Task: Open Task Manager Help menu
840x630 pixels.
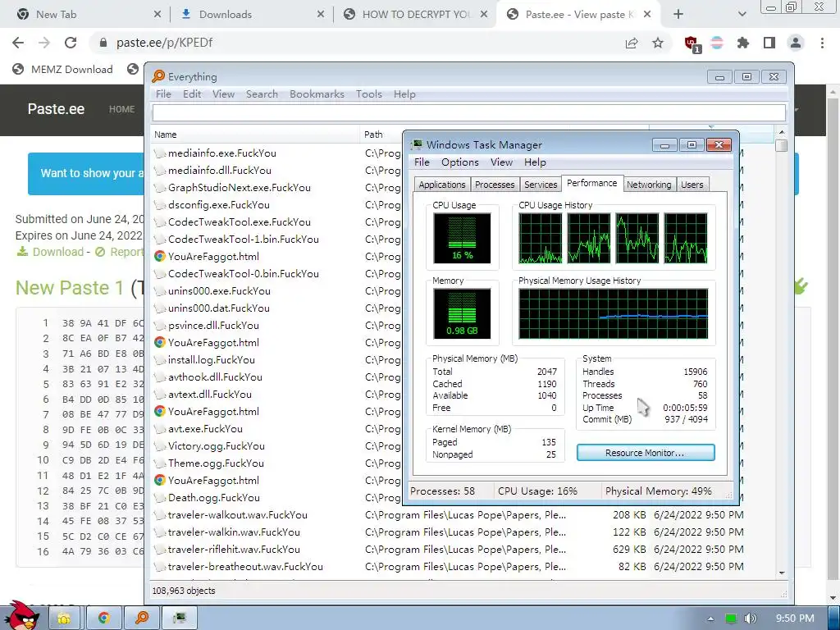Action: (535, 162)
